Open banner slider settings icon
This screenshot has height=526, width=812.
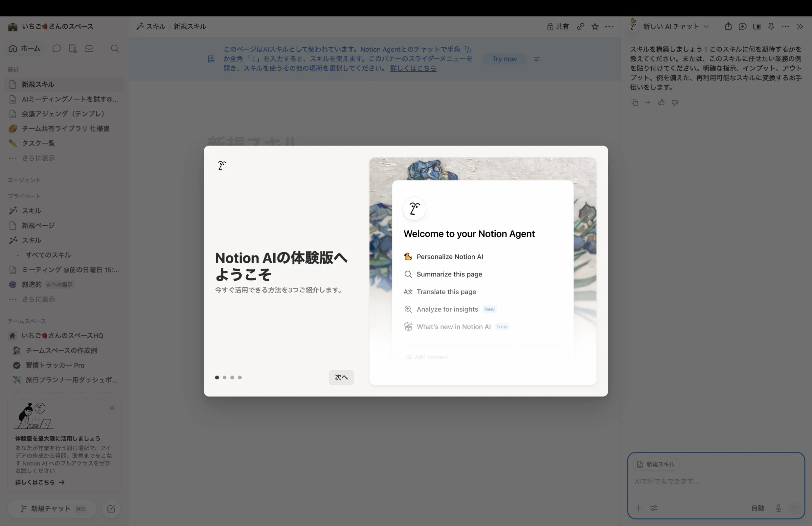537,59
